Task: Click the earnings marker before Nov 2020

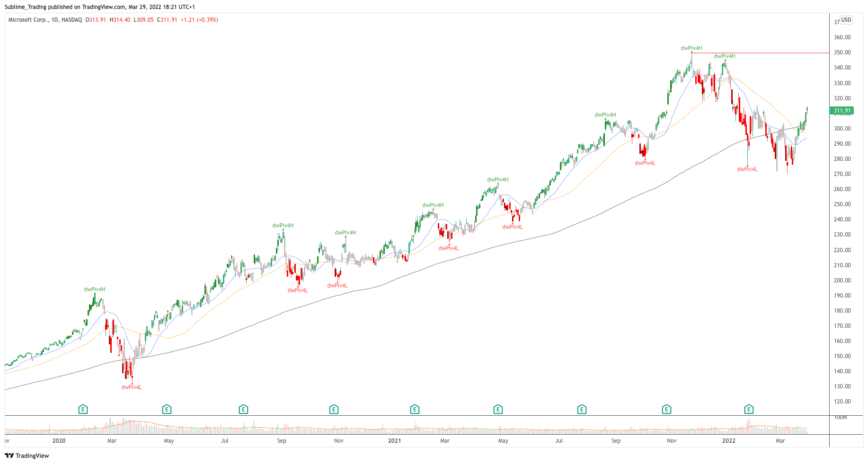Action: (x=334, y=409)
